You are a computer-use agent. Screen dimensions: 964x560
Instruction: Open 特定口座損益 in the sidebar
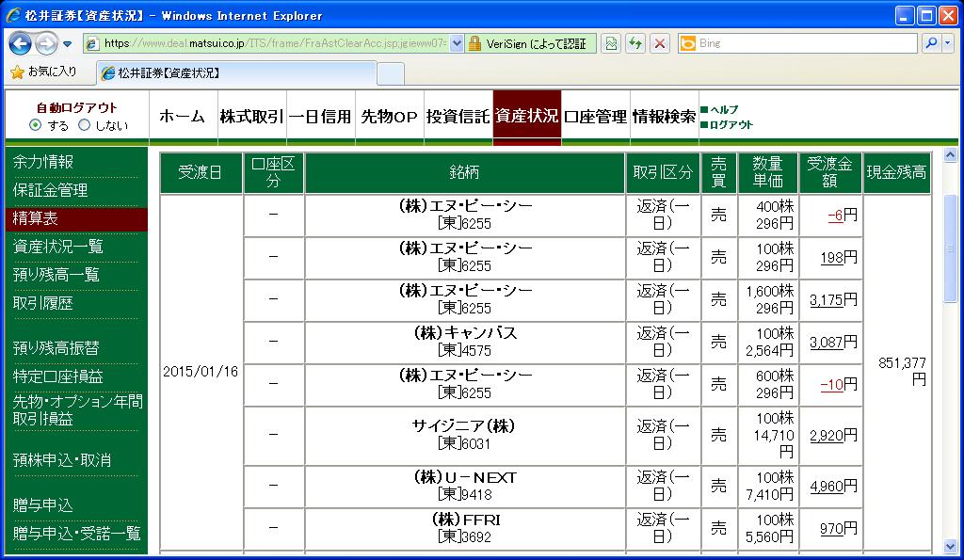57,376
